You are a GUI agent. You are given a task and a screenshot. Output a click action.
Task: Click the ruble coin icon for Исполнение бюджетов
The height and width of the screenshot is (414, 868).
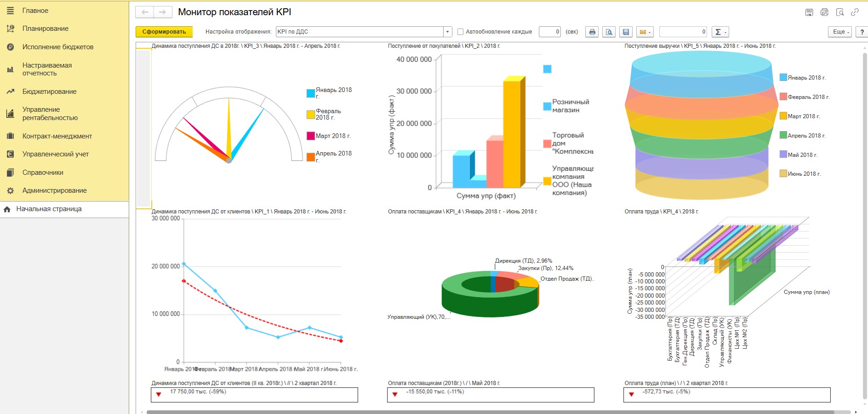pos(10,47)
